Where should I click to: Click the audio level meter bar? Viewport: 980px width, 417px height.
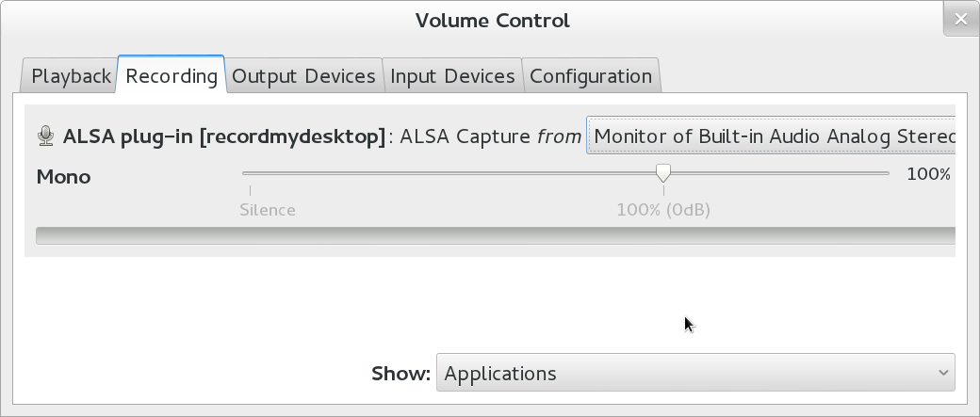[496, 235]
